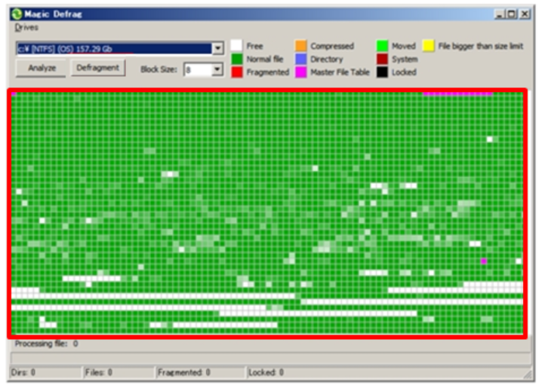Click the 'Free' legend label
545x388 pixels.
point(254,46)
